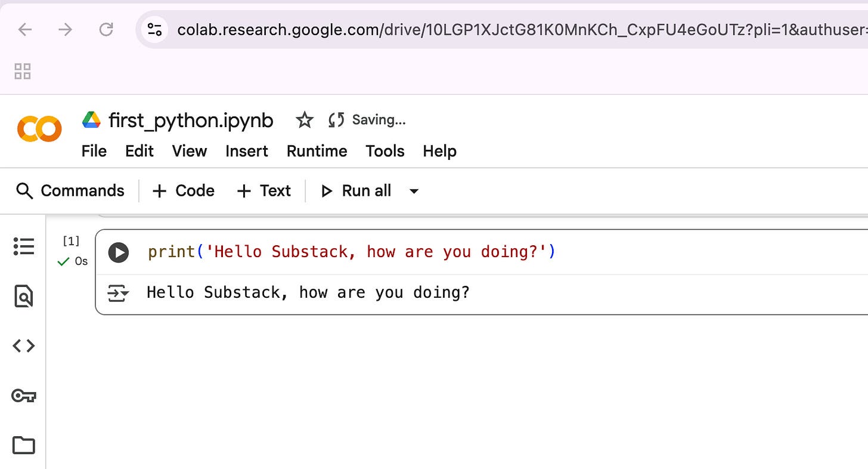The width and height of the screenshot is (868, 469).
Task: Click the output actions icon beside cell output
Action: 117,293
